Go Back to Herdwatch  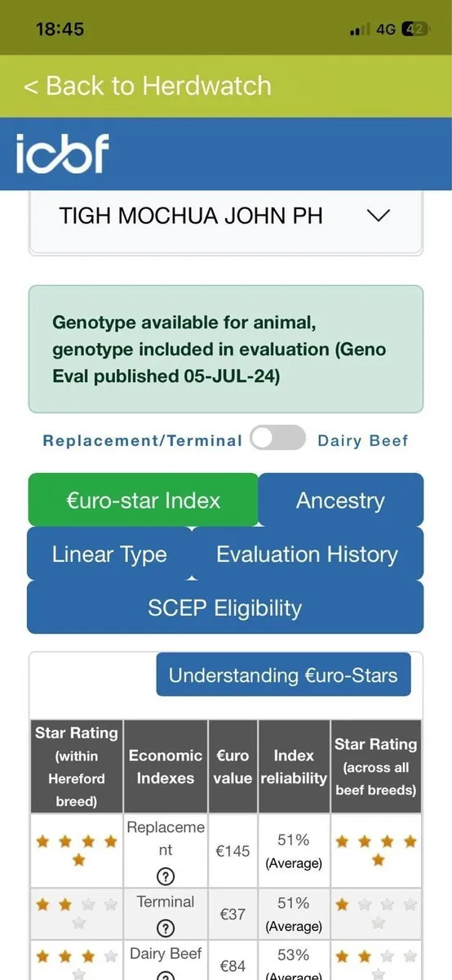[147, 86]
